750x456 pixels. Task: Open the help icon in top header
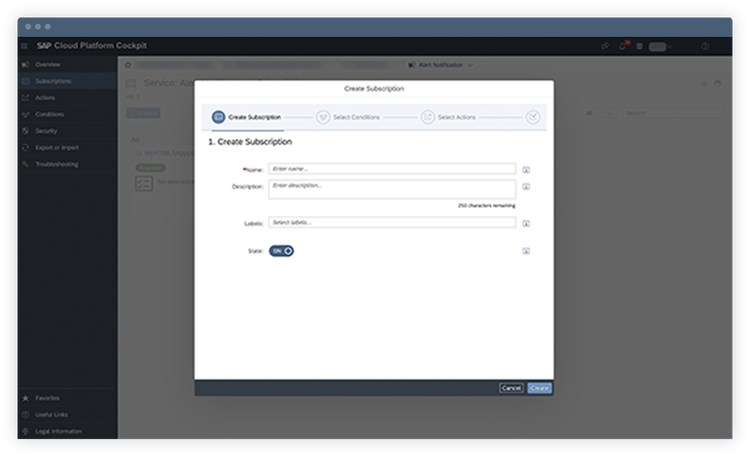(x=705, y=46)
